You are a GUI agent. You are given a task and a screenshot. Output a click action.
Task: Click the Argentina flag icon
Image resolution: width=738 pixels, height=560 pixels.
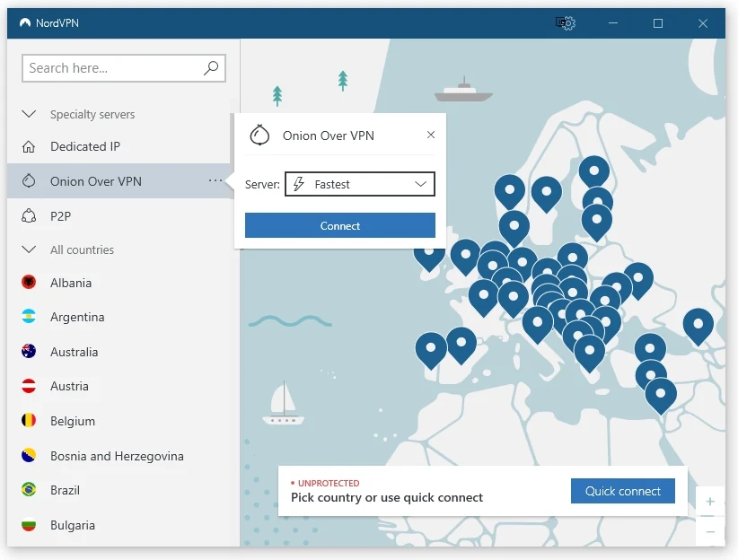(x=29, y=317)
